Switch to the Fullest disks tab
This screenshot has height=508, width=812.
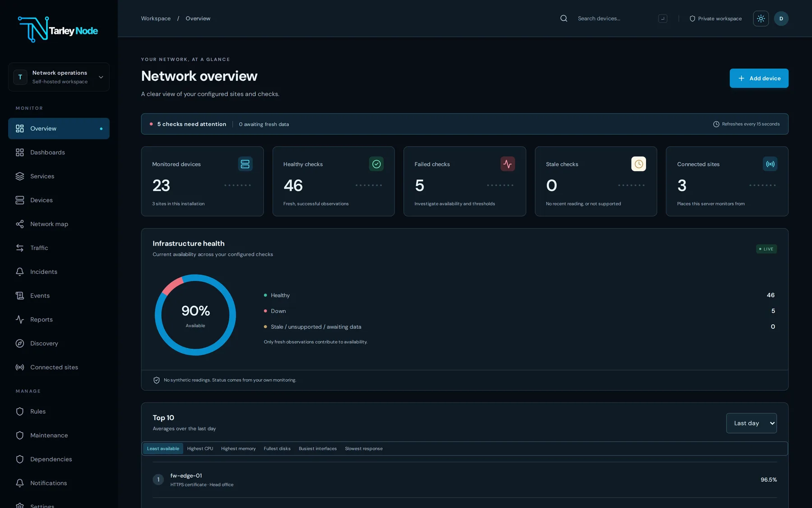pyautogui.click(x=277, y=449)
